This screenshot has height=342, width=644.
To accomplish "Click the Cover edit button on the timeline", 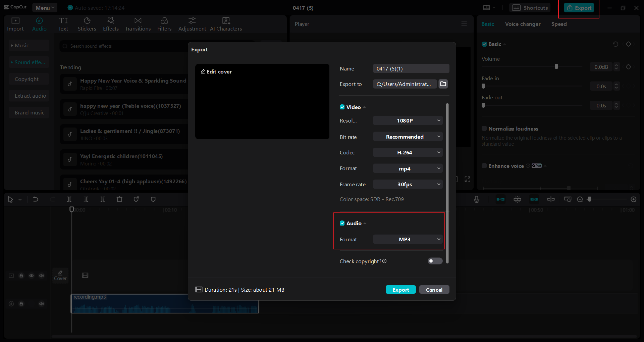I will click(60, 276).
